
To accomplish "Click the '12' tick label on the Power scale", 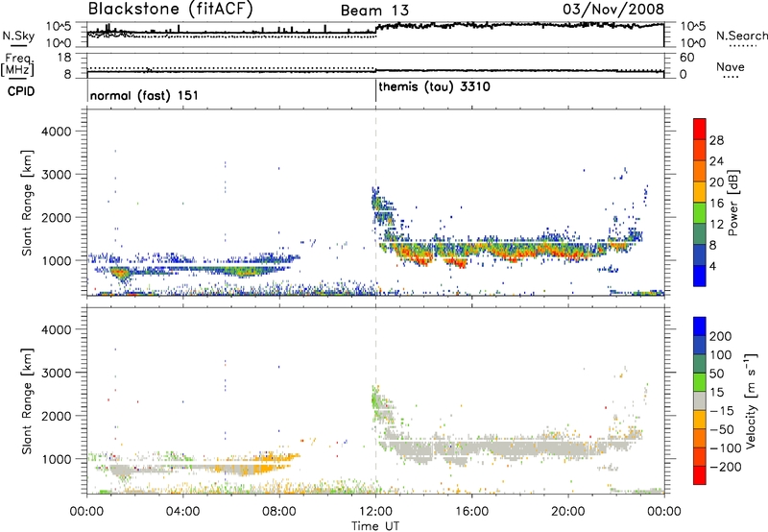I will (x=716, y=224).
